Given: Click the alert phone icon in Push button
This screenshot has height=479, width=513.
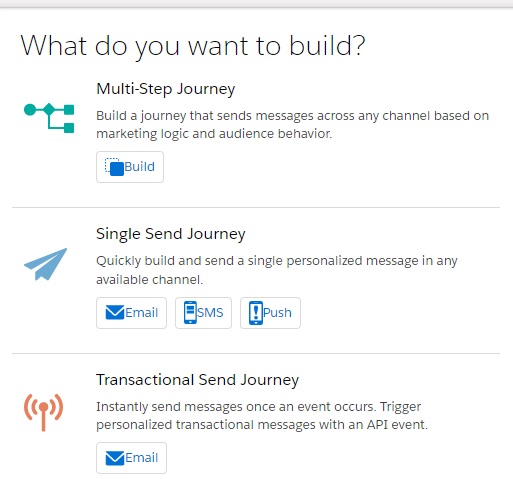Looking at the screenshot, I should 256,313.
